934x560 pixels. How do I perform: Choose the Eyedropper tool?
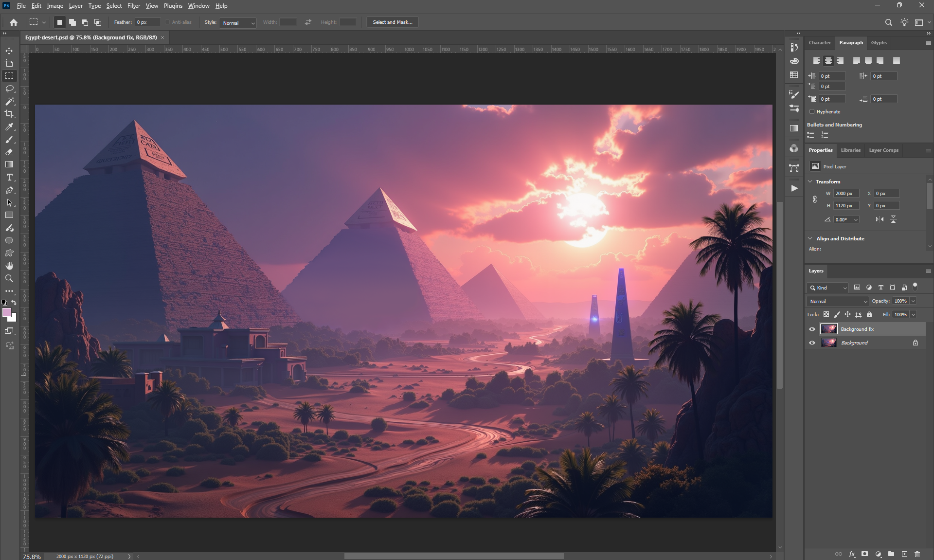coord(9,126)
